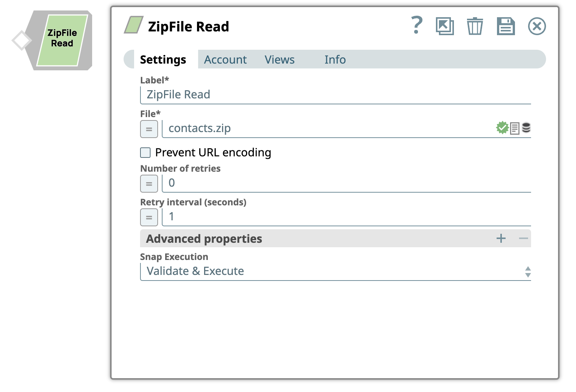Toggle expression button for Number of retries
576x392 pixels.
click(149, 184)
